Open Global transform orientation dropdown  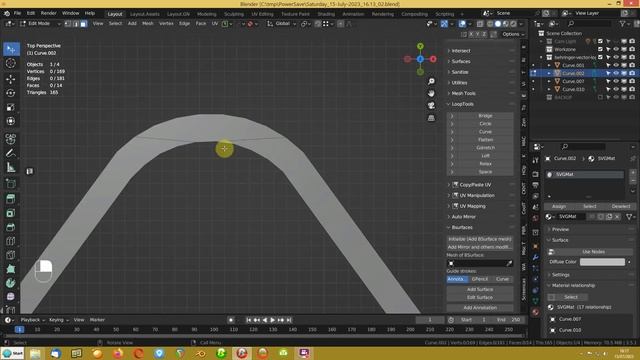(x=282, y=24)
